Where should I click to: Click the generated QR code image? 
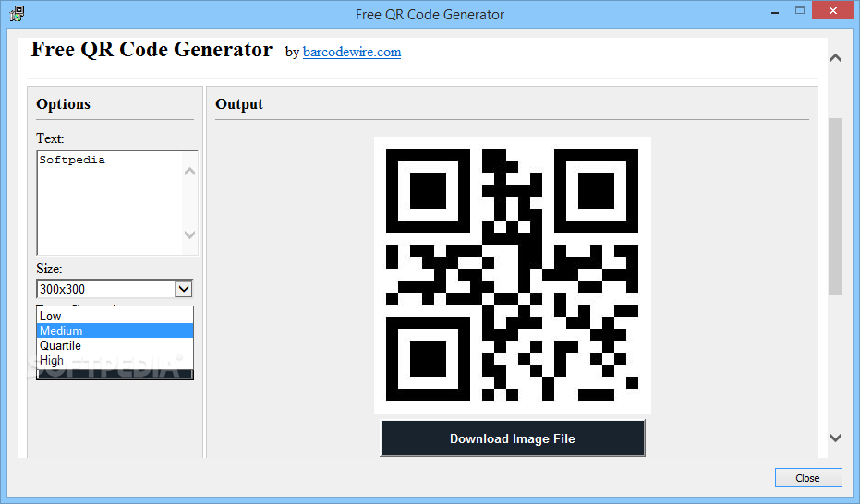[x=513, y=274]
